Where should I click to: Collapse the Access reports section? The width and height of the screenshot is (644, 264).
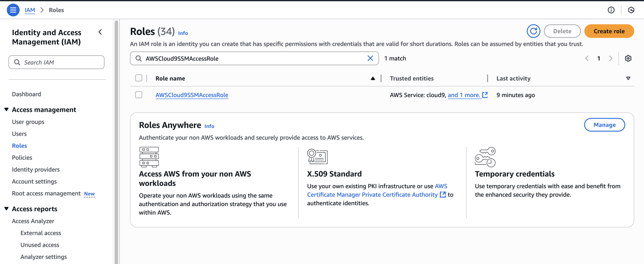(6, 209)
